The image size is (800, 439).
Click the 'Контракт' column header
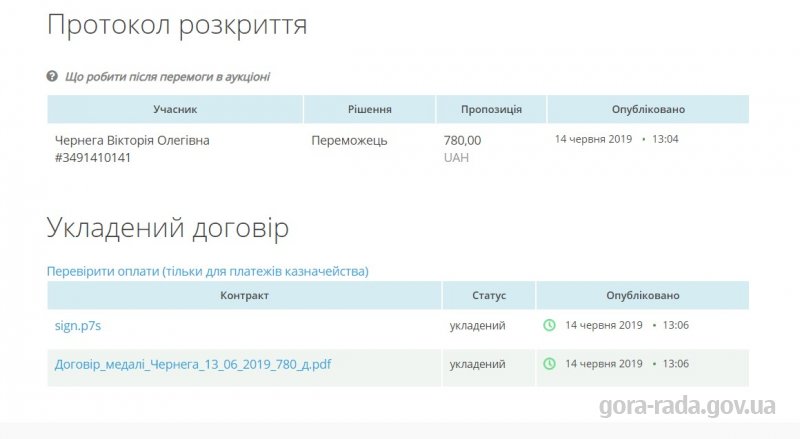click(244, 295)
